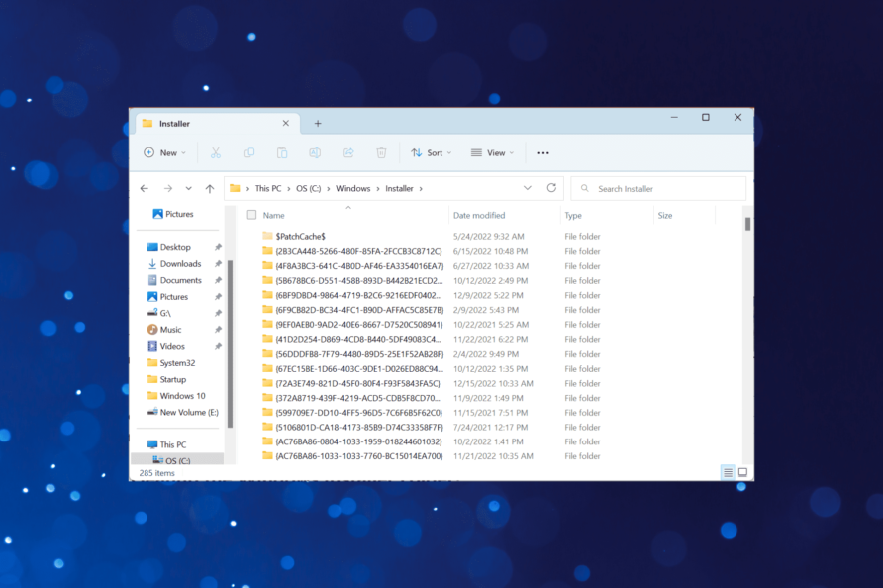Viewport: 883px width, 588px height.
Task: Click the Share icon
Action: (x=347, y=152)
